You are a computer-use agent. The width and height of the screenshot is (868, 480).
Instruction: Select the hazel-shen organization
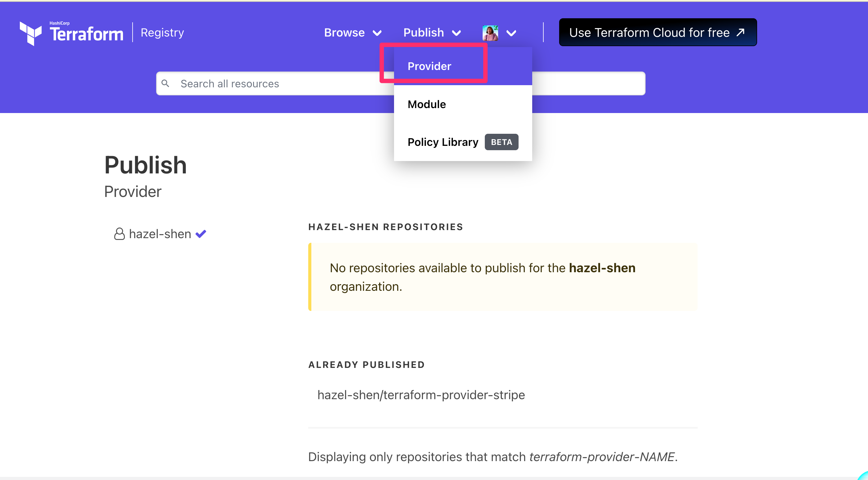point(160,234)
